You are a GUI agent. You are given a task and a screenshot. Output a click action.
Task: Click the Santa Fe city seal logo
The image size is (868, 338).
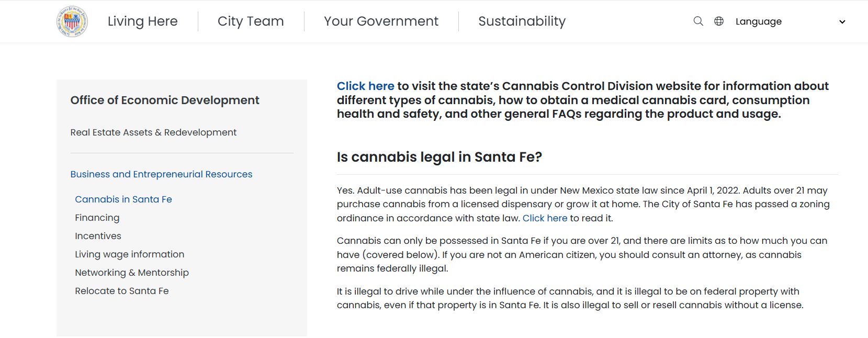point(72,21)
